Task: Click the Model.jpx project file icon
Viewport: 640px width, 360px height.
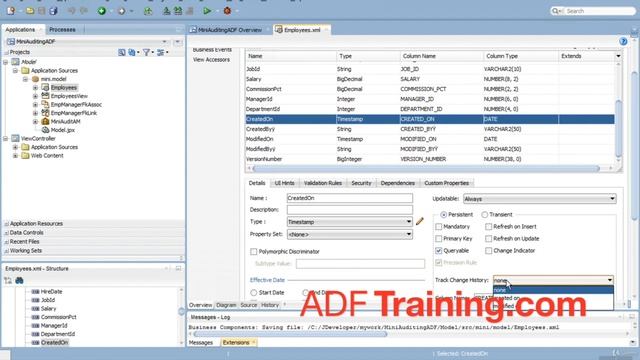Action: point(45,130)
